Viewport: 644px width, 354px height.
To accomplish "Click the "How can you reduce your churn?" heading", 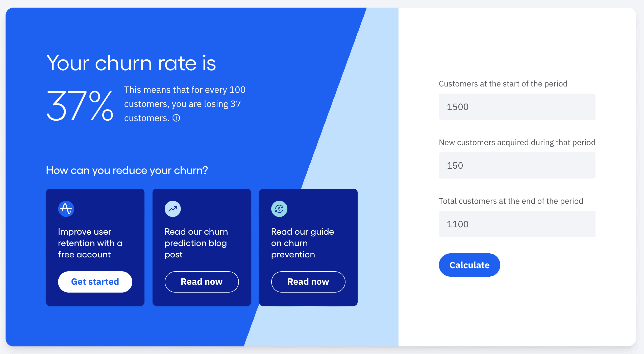I will (x=127, y=170).
